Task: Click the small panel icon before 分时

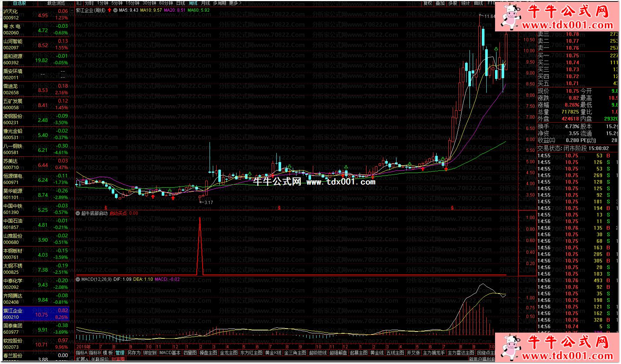Action: (79, 3)
